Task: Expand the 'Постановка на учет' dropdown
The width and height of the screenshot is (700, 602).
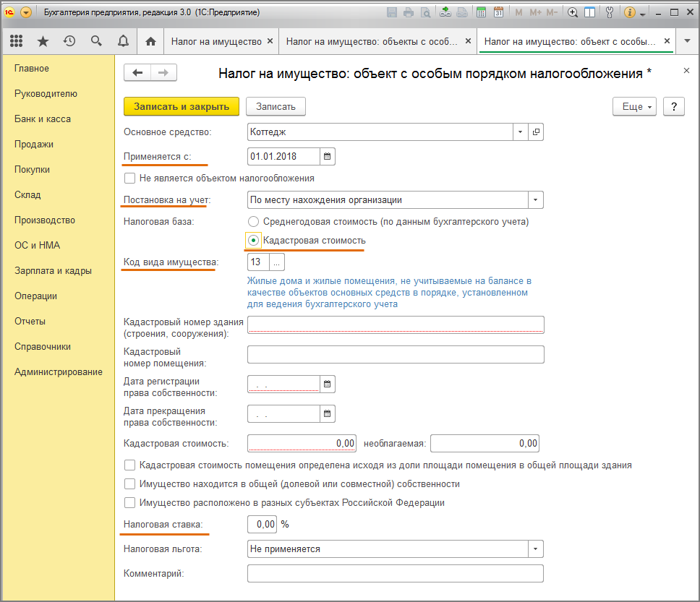Action: click(x=536, y=200)
